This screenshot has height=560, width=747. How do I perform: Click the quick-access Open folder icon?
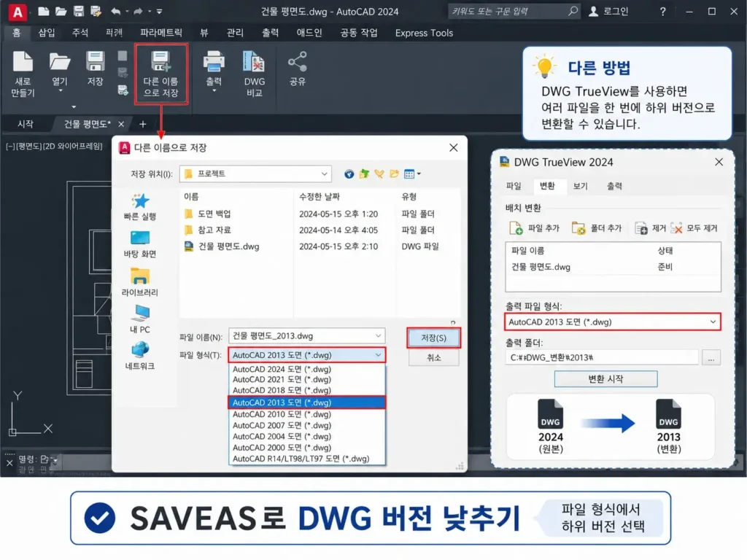tap(61, 11)
